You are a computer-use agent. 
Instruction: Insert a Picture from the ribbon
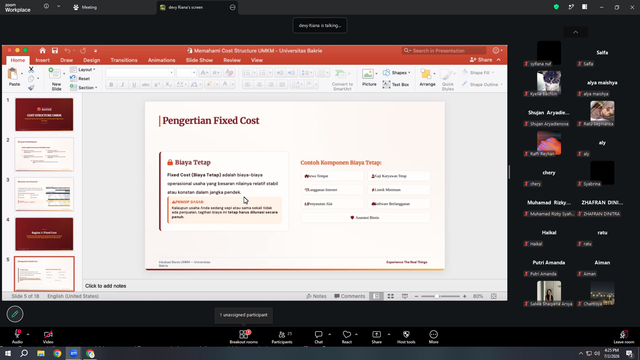pyautogui.click(x=369, y=78)
